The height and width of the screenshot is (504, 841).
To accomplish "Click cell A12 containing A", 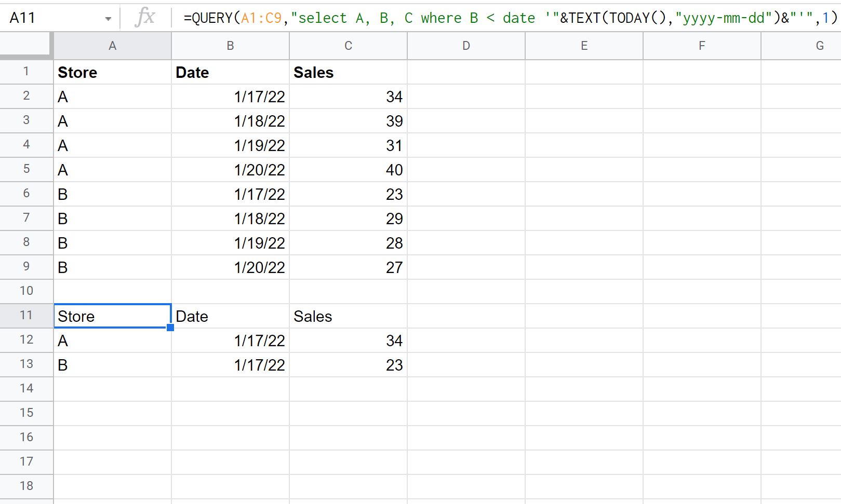I will (112, 340).
